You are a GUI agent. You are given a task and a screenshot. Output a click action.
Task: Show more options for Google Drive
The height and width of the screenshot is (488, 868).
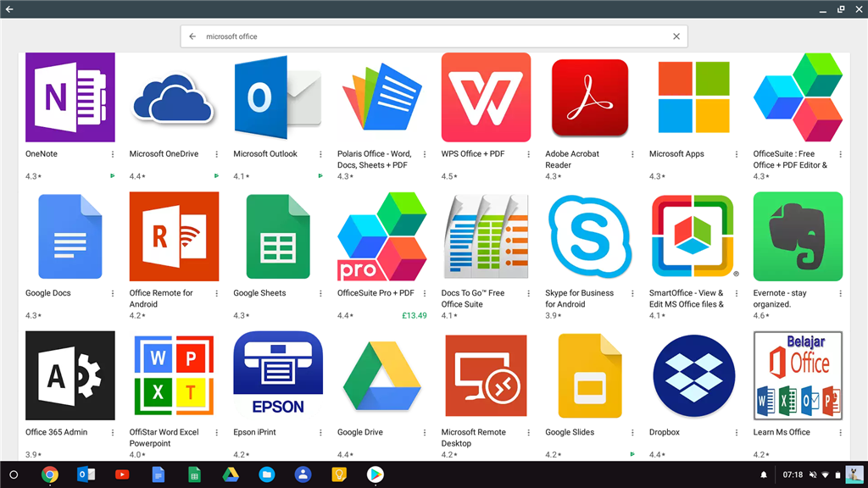pos(425,433)
